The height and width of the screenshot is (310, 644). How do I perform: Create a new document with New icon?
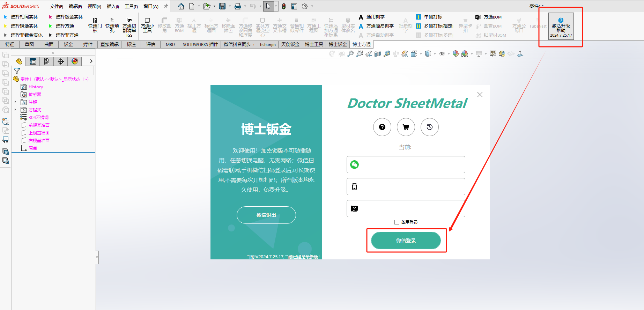pos(192,6)
